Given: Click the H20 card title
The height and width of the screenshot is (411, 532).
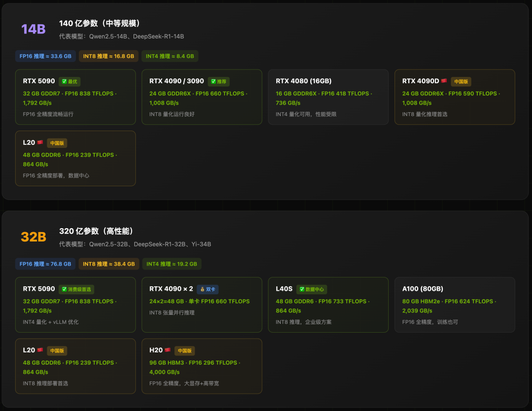Looking at the screenshot, I should pos(156,350).
